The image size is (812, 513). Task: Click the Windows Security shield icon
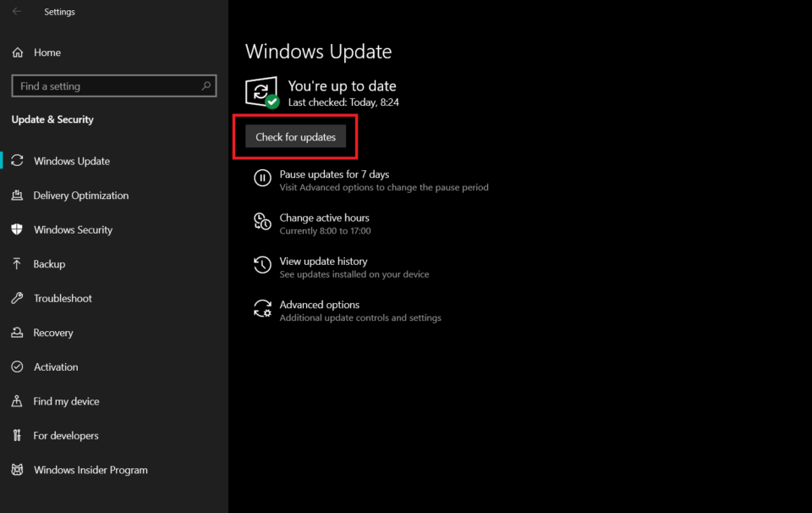pos(17,230)
